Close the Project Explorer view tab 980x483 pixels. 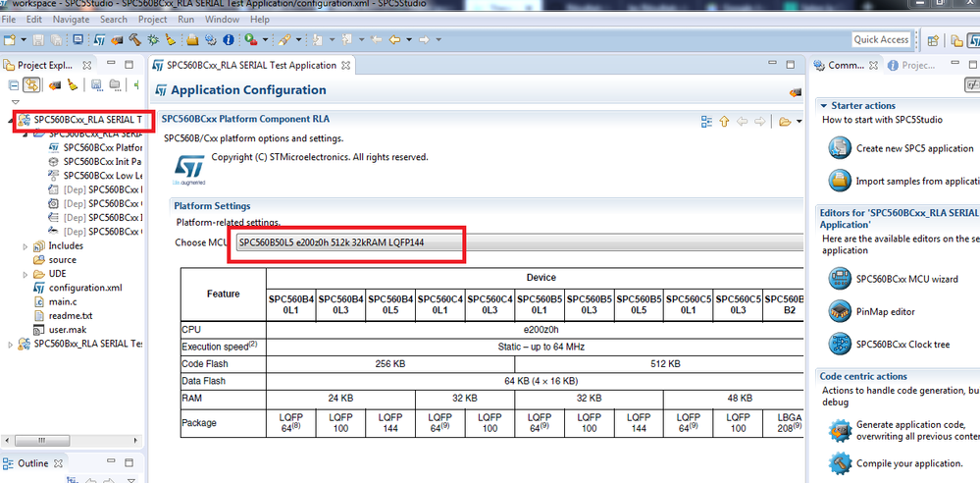pyautogui.click(x=87, y=65)
